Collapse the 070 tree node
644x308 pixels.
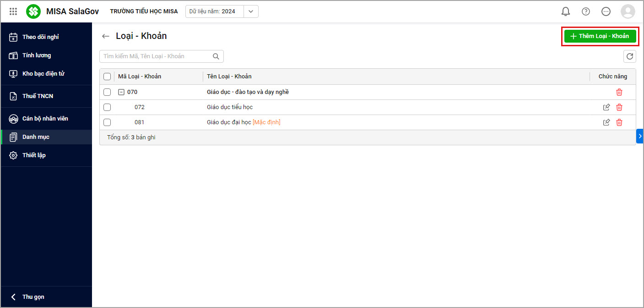point(121,92)
